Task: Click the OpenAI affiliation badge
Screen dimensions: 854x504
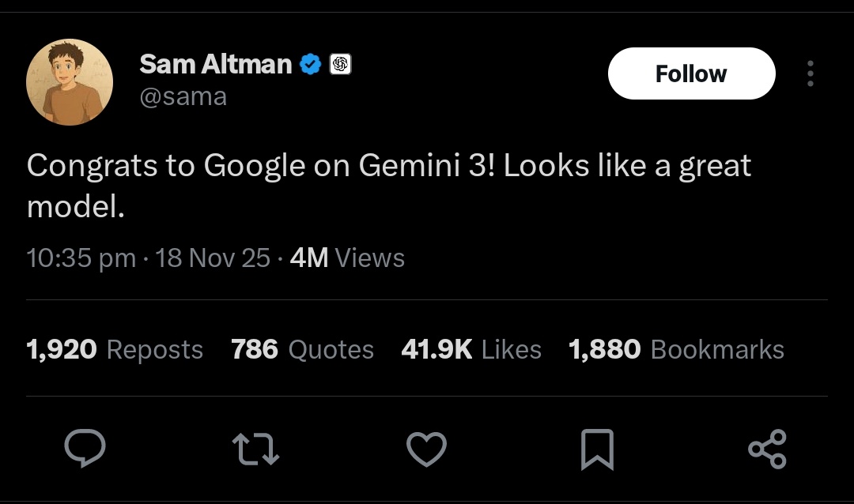Action: click(x=340, y=65)
